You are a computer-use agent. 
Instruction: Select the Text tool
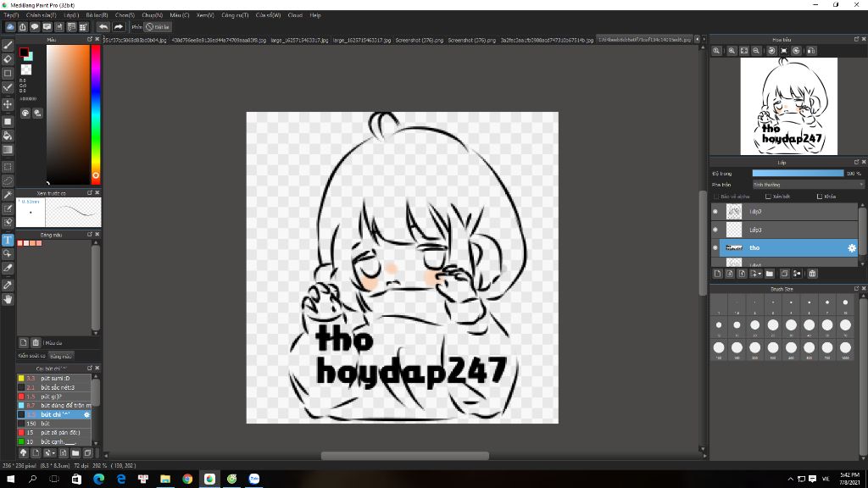click(8, 240)
